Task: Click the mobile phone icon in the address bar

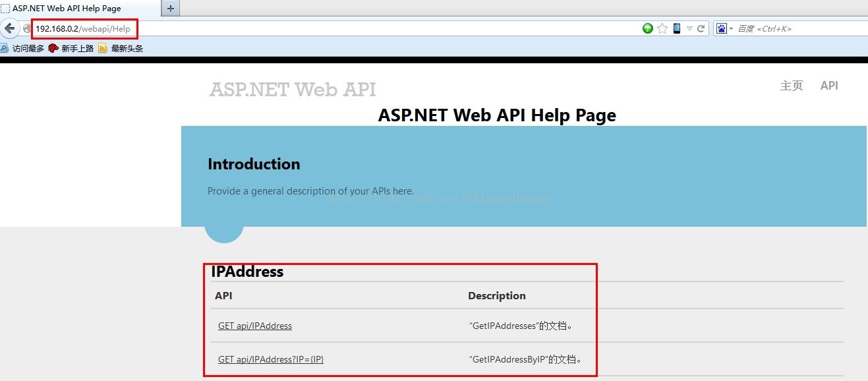Action: click(676, 28)
